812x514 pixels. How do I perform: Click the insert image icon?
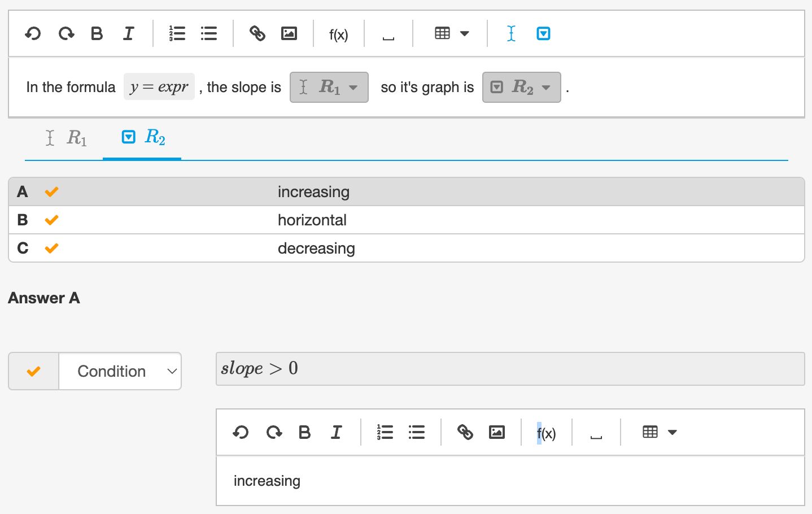[x=289, y=33]
